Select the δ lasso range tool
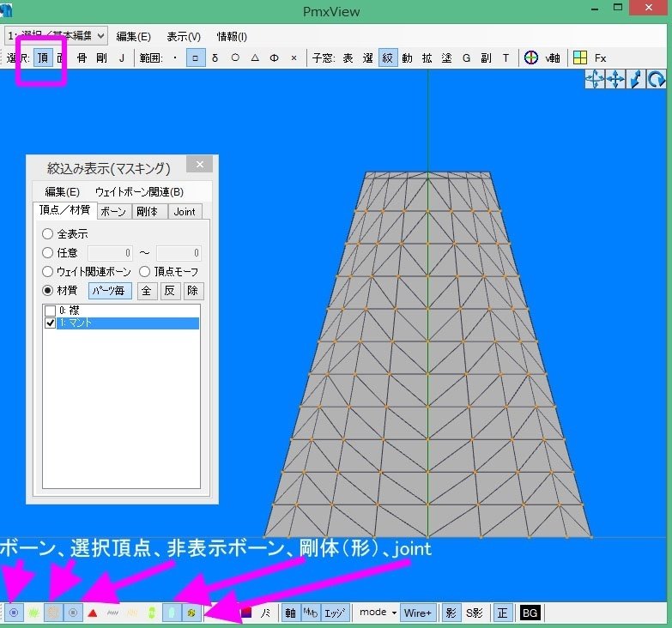 coord(215,57)
